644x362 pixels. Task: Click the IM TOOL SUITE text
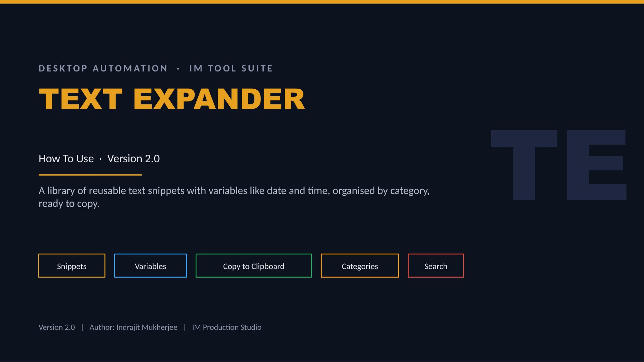[x=231, y=68]
